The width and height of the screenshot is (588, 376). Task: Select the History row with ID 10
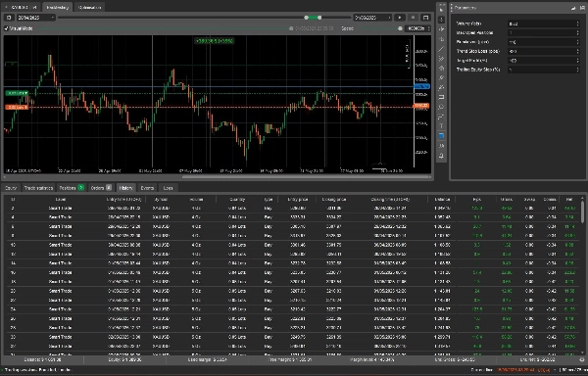(x=292, y=245)
